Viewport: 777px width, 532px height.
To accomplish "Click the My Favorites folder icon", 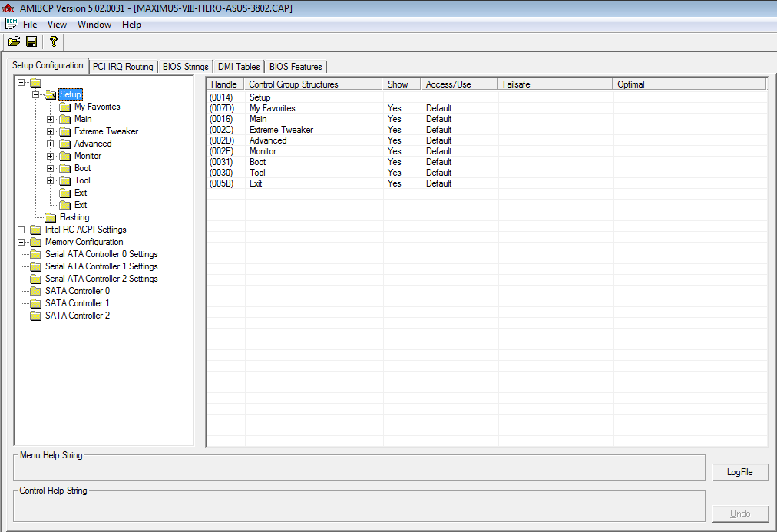I will coord(64,107).
